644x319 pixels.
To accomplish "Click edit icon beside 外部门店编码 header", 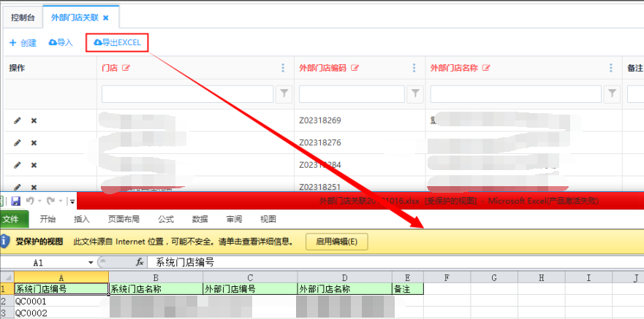I will pos(355,68).
